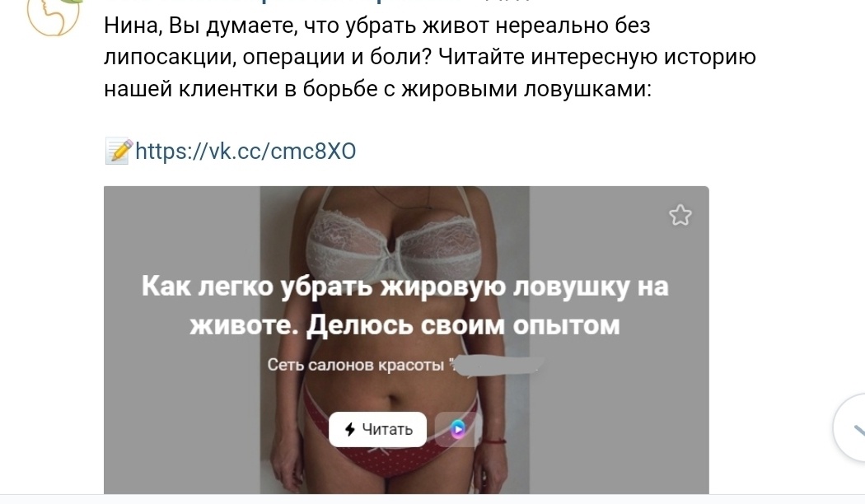The width and height of the screenshot is (865, 504).
Task: Play the article audio with the gradient play icon
Action: point(457,429)
